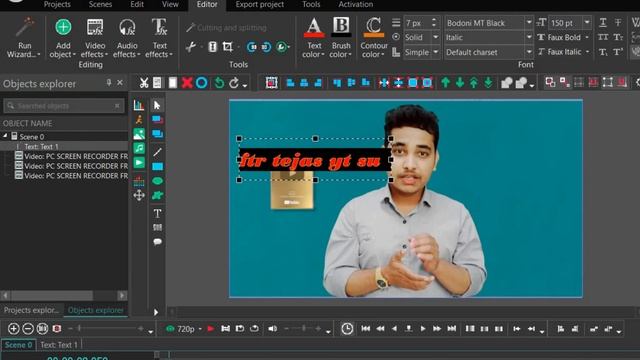Open the Run Wizard tool

[x=24, y=38]
